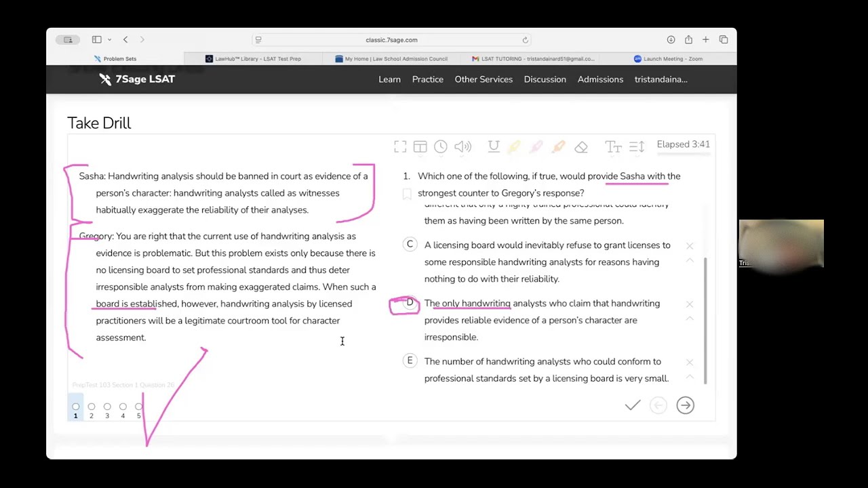Switch to LawHub Library LSAT Test Prep tab
This screenshot has width=868, height=488.
tap(254, 59)
